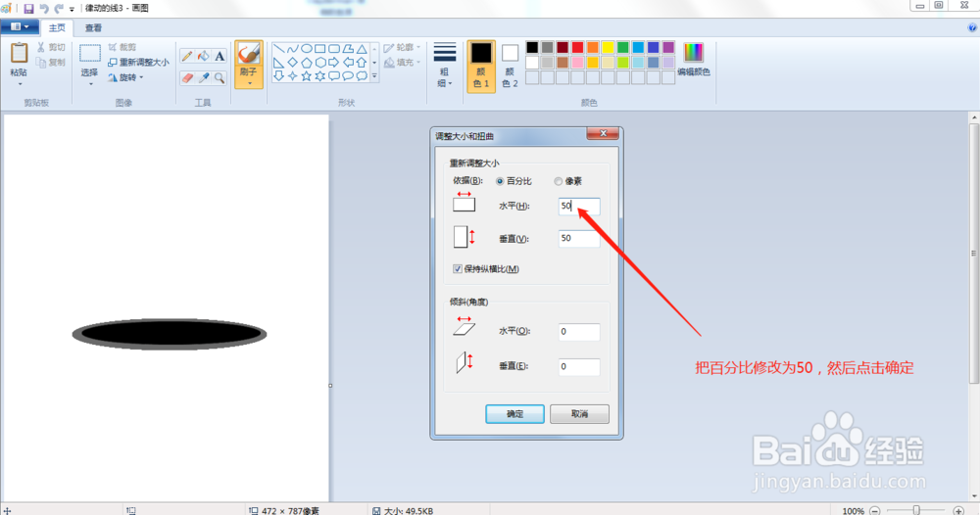Select the Eraser tool
Image resolution: width=980 pixels, height=515 pixels.
187,78
